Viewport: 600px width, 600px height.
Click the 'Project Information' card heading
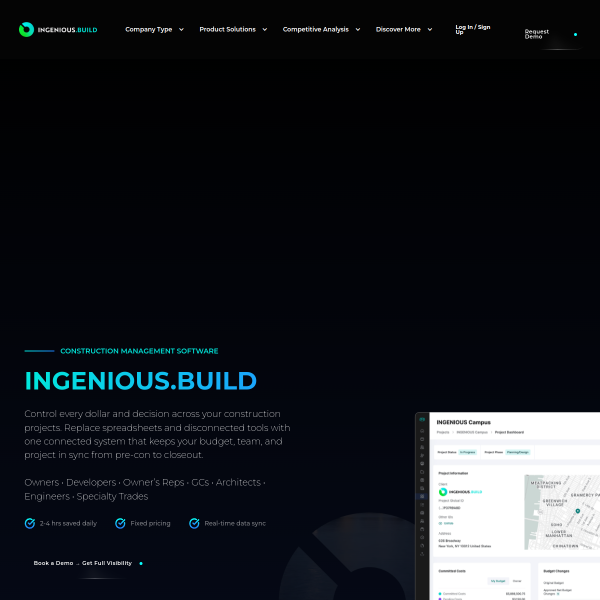coord(453,473)
